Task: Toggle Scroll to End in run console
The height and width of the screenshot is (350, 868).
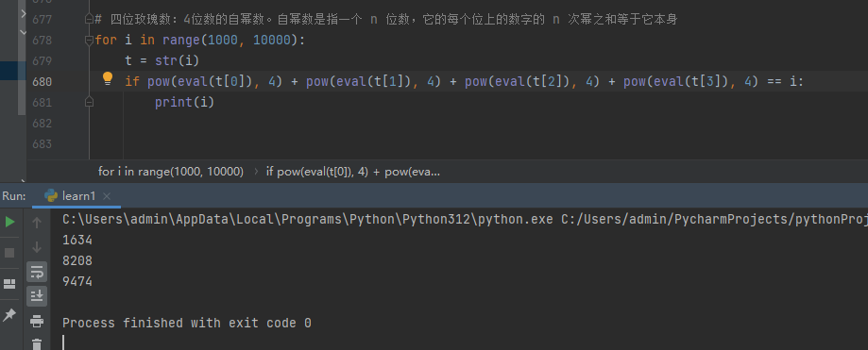Action: [37, 296]
